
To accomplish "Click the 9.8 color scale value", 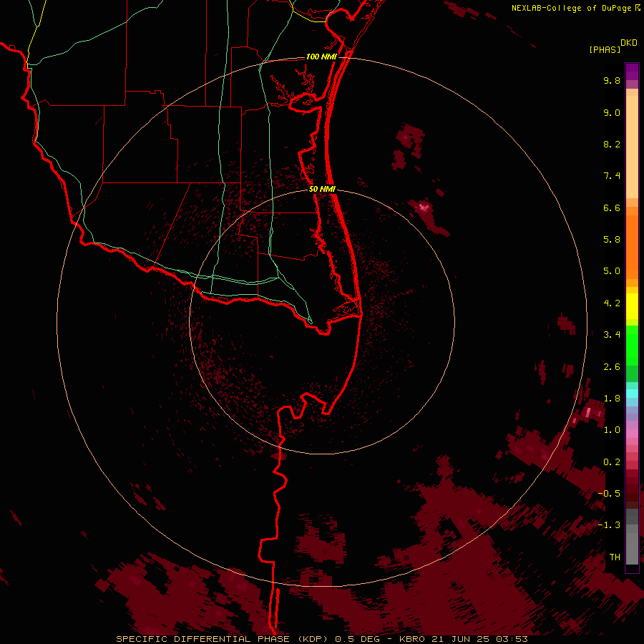I will tap(612, 80).
